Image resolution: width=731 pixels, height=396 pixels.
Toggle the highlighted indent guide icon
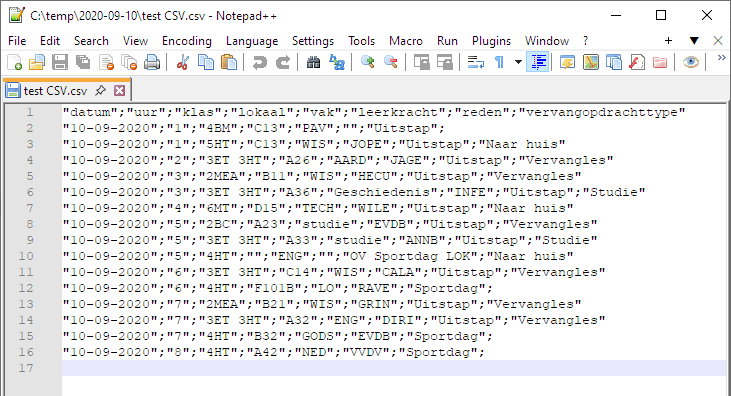point(538,62)
